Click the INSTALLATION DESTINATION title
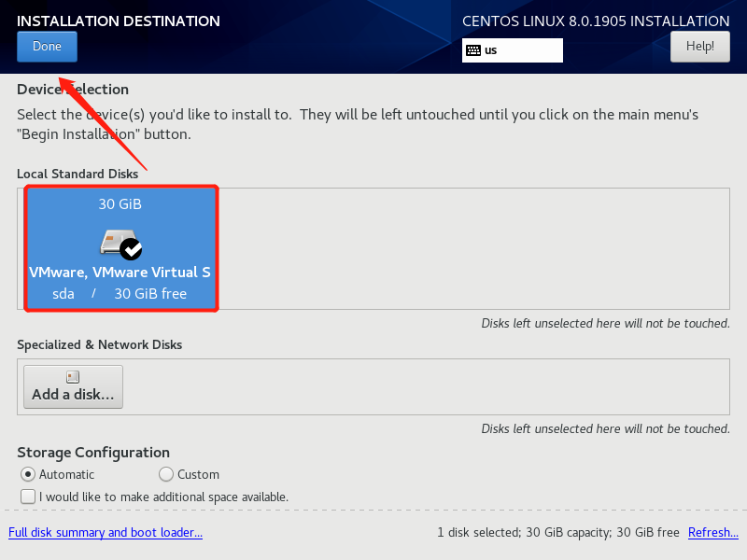 (119, 21)
